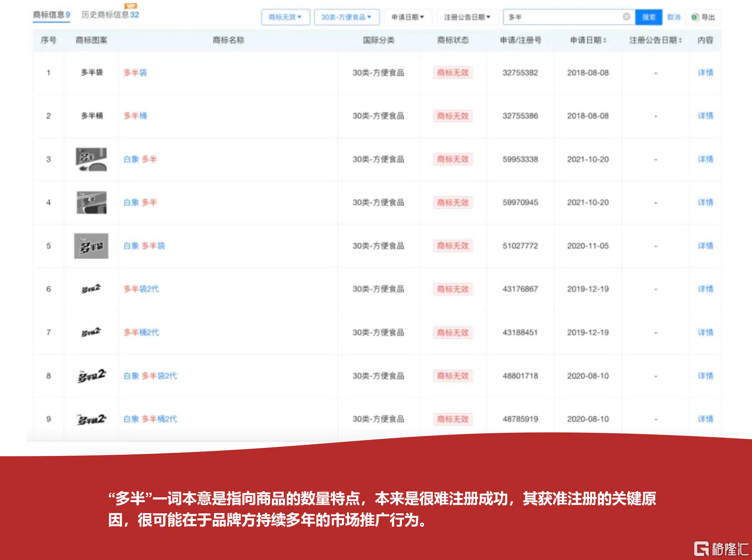
Task: Select application number 32755382
Action: [x=520, y=73]
